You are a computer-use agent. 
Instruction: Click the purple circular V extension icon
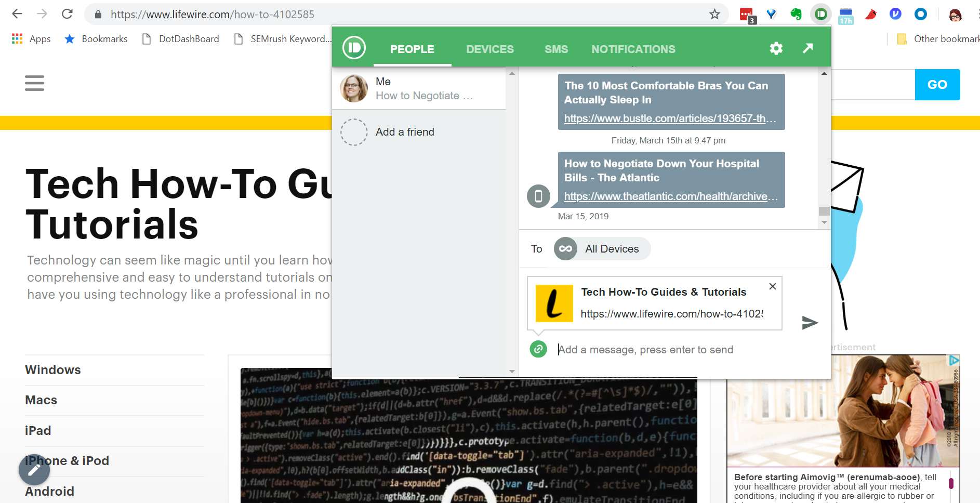(x=895, y=14)
